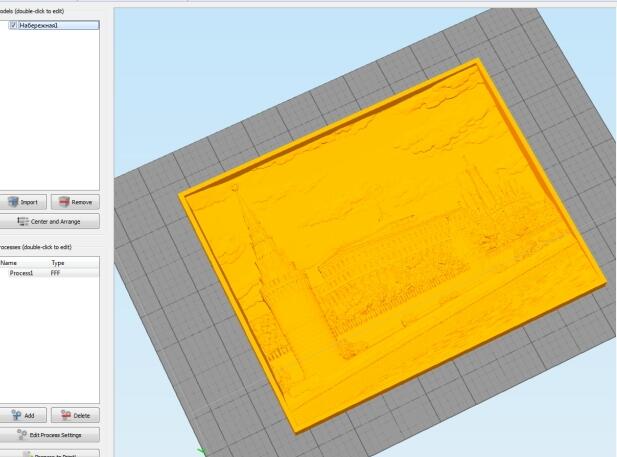Select Process1 in the process list
The height and width of the screenshot is (457, 617).
(x=21, y=272)
